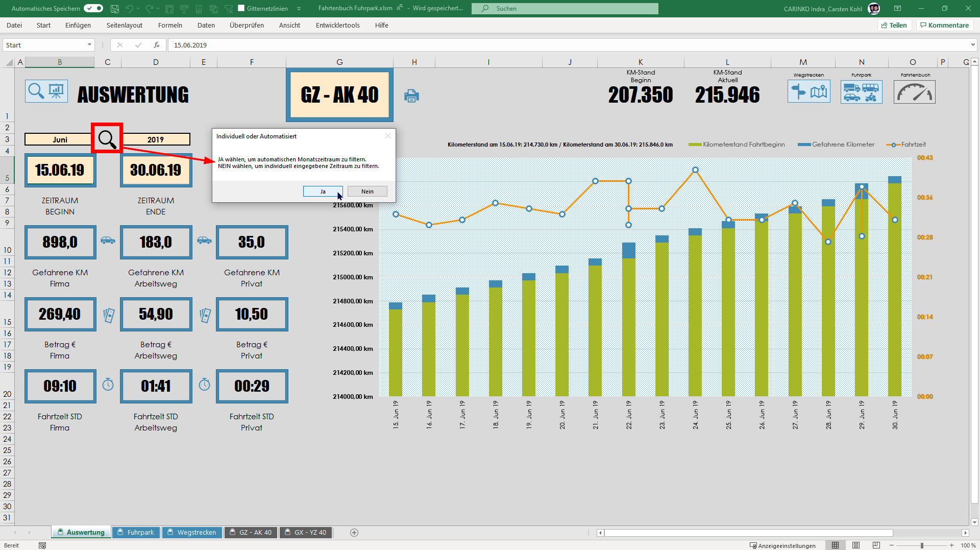This screenshot has height=550, width=980.
Task: Switch to Page Break Preview icon
Action: (x=876, y=545)
